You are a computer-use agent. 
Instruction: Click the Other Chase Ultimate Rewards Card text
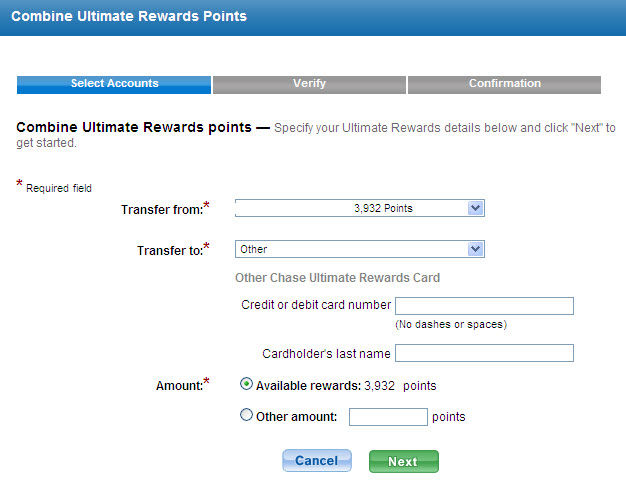[x=337, y=278]
